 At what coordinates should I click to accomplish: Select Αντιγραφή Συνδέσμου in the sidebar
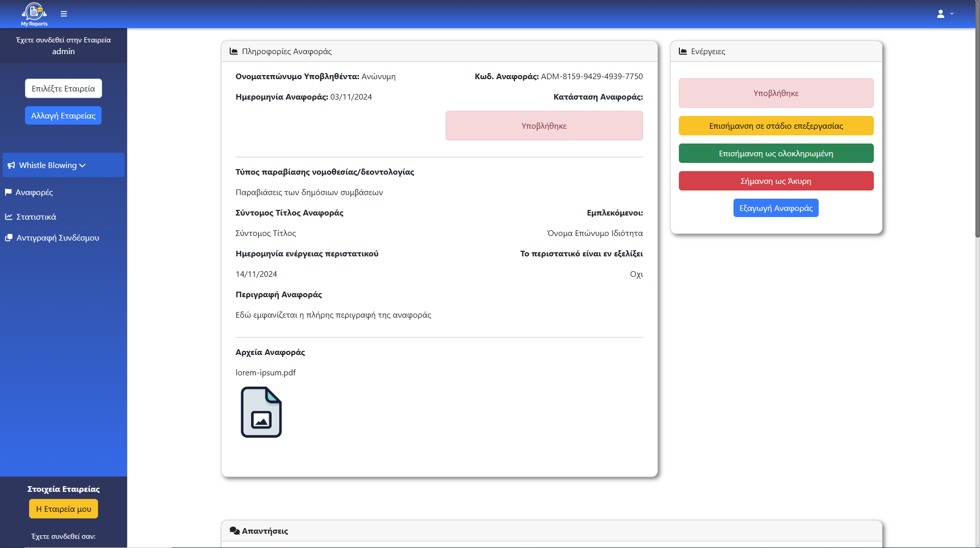(x=58, y=238)
